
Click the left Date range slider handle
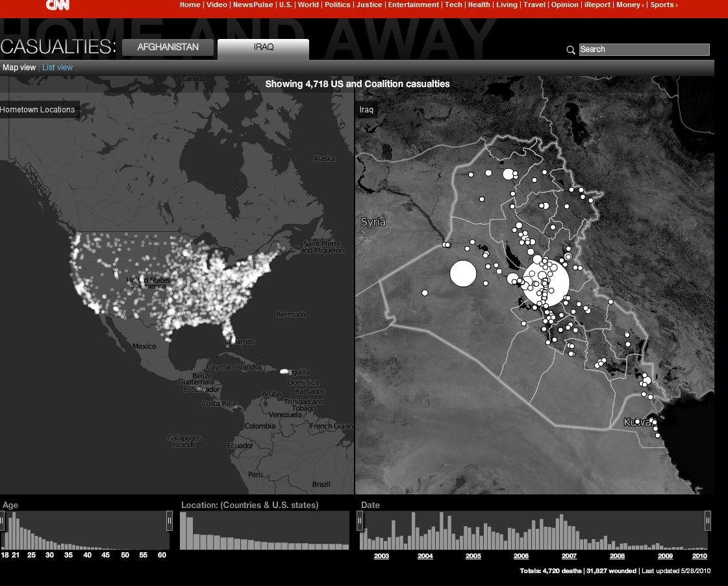coord(360,519)
